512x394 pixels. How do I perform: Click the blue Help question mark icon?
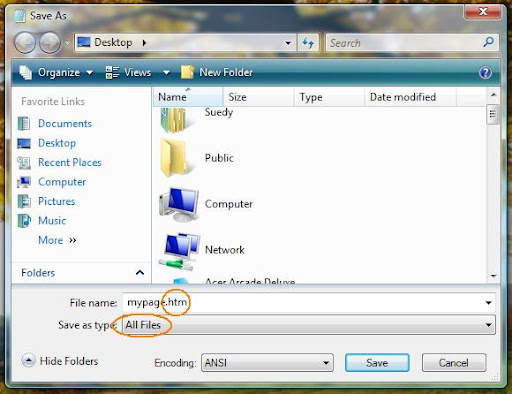point(485,72)
